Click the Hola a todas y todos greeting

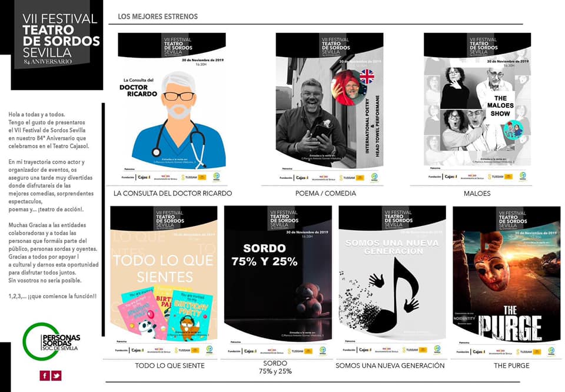point(36,115)
